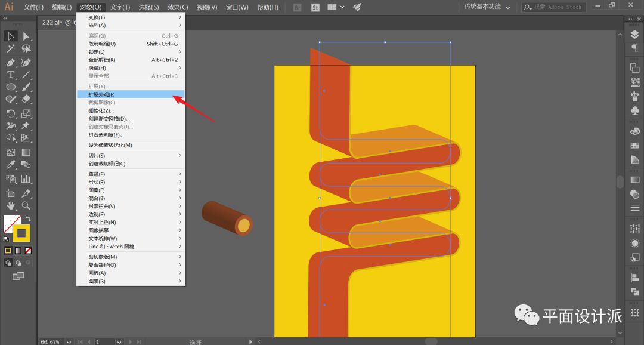Swap fill and stroke colors
The height and width of the screenshot is (345, 644).
[28, 219]
